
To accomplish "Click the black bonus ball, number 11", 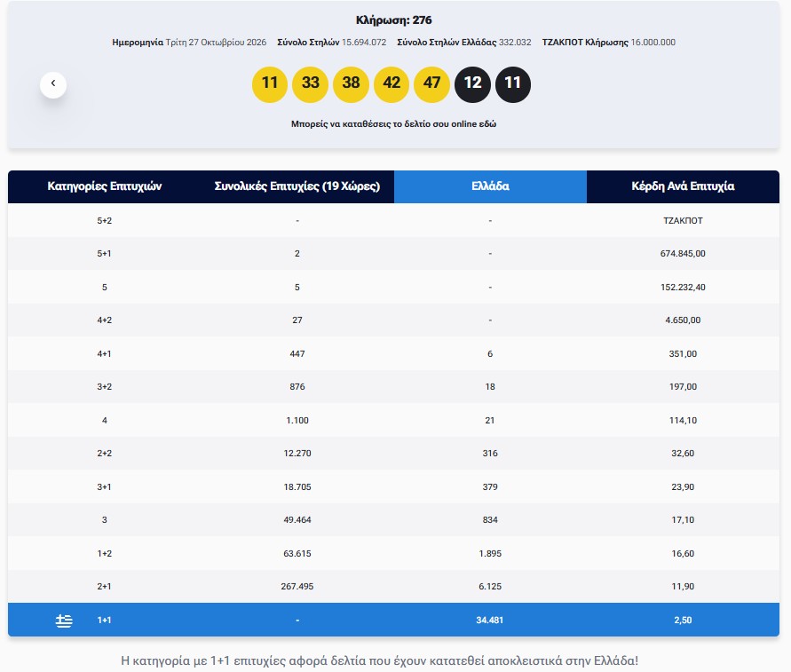I will (x=513, y=84).
